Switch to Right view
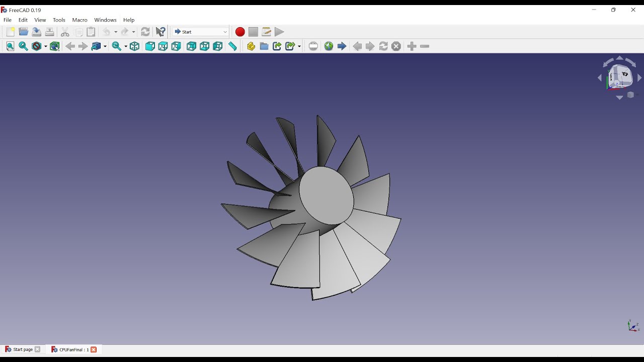Viewport: 644px width, 362px height. click(176, 46)
